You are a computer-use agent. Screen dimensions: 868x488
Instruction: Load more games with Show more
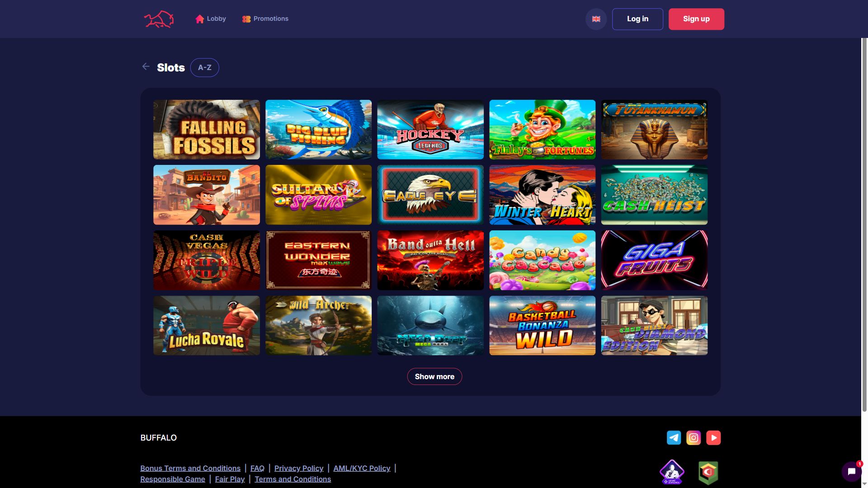coord(434,376)
